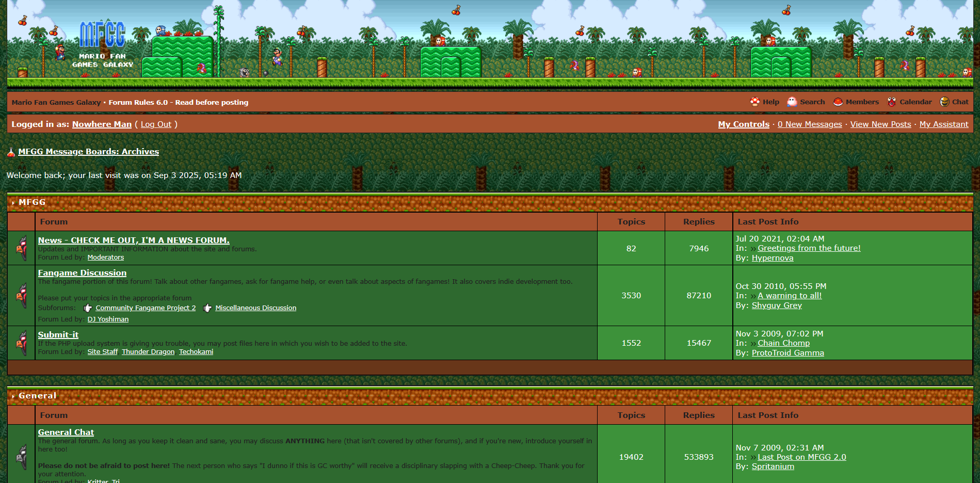Click the Jul 20 2021, 02:04 AM timestamp
The width and height of the screenshot is (980, 483).
point(780,239)
